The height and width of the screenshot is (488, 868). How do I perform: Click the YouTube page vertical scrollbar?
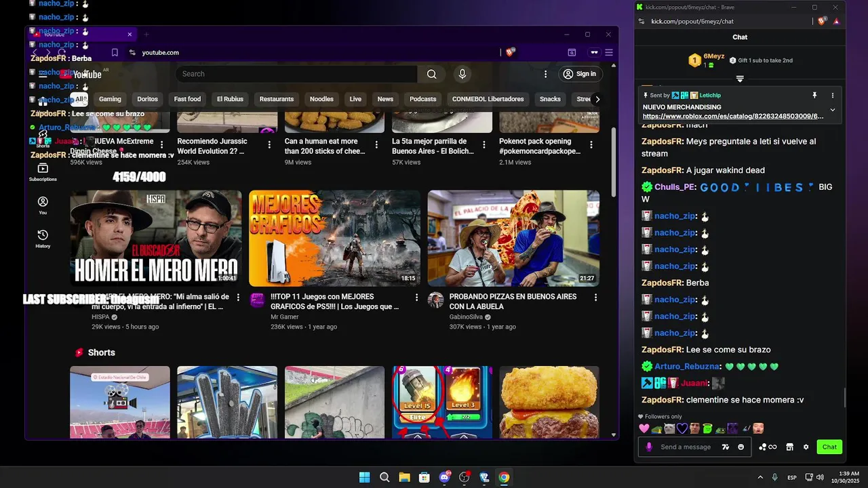614,163
